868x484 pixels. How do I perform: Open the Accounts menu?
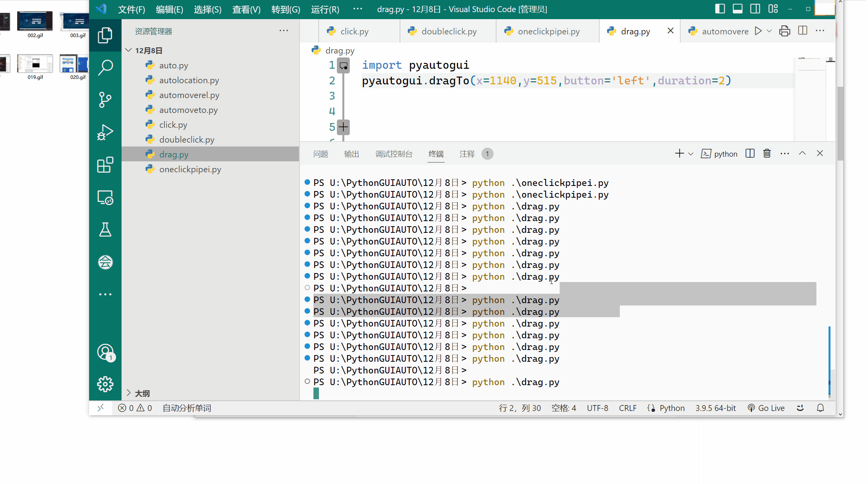105,352
